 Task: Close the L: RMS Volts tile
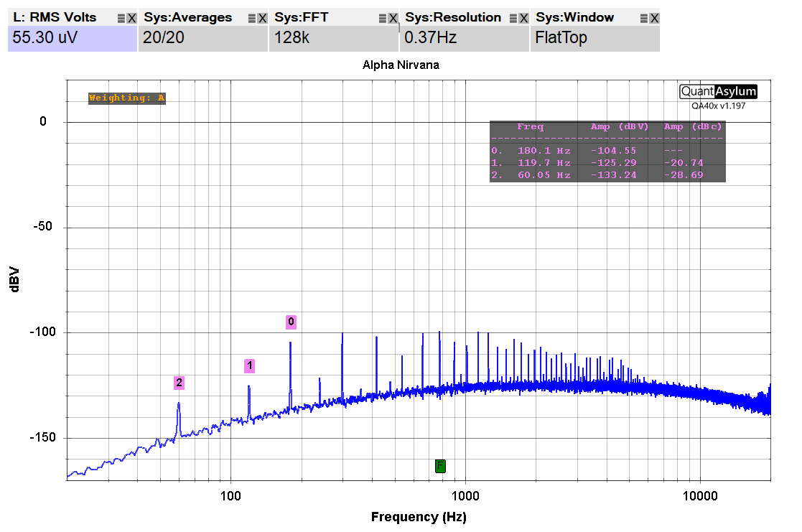[132, 19]
